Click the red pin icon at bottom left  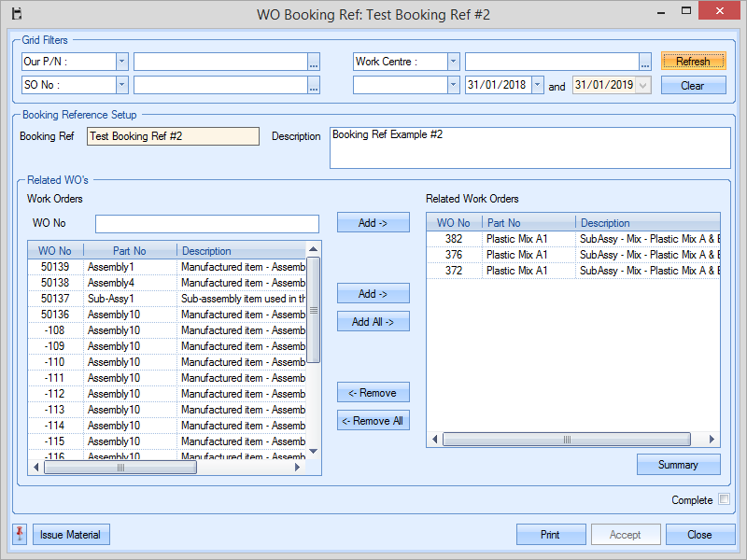tap(20, 534)
